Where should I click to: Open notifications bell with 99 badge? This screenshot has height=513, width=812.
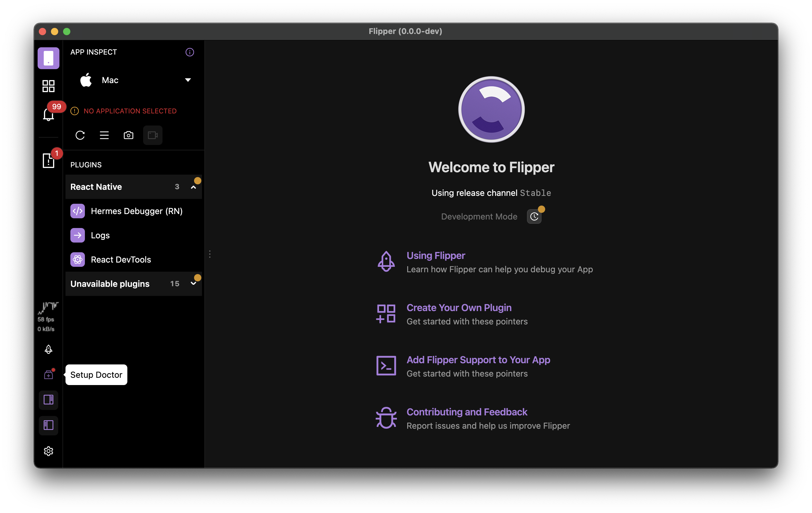point(48,114)
